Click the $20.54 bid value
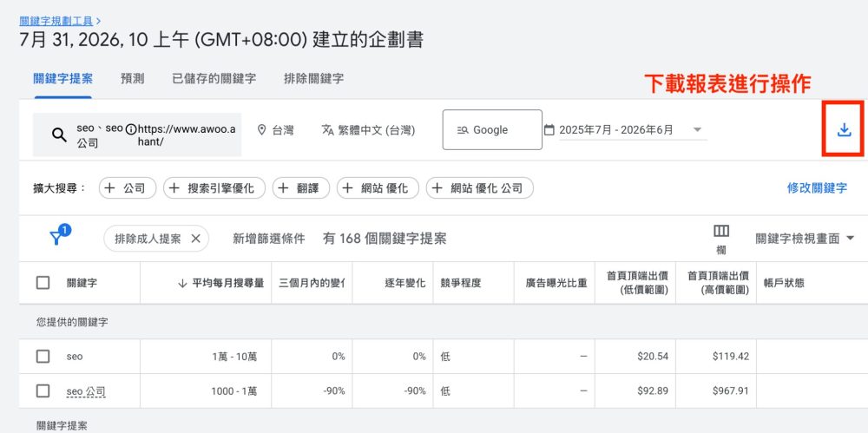Image resolution: width=868 pixels, height=433 pixels. pos(653,357)
